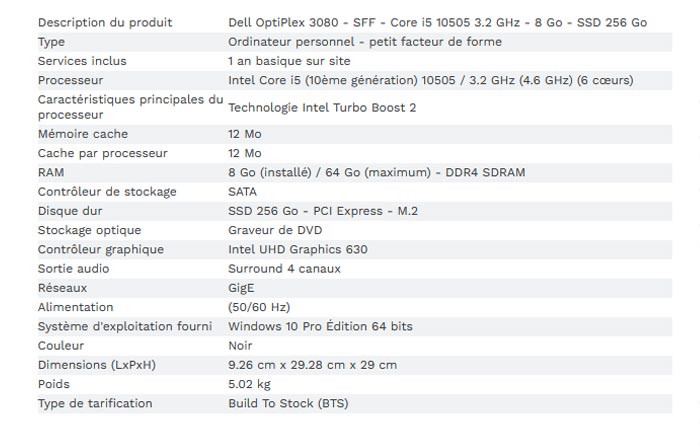700x447 pixels.
Task: Click the 'Services inclus' label
Action: [x=82, y=61]
